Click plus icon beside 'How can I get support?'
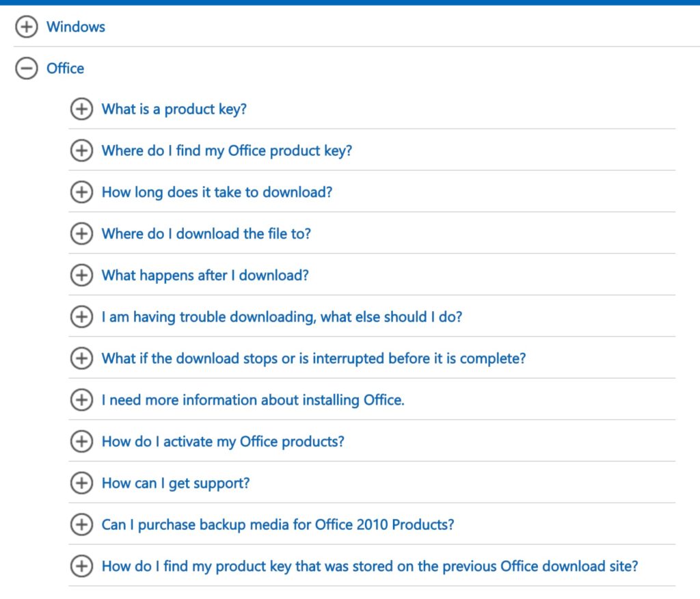Image resolution: width=700 pixels, height=599 pixels. (81, 483)
